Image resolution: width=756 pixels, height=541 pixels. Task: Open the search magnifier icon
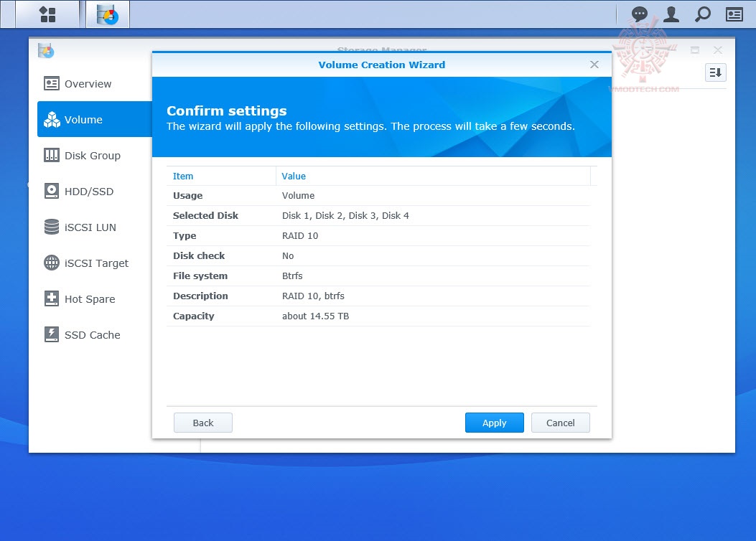click(x=702, y=14)
